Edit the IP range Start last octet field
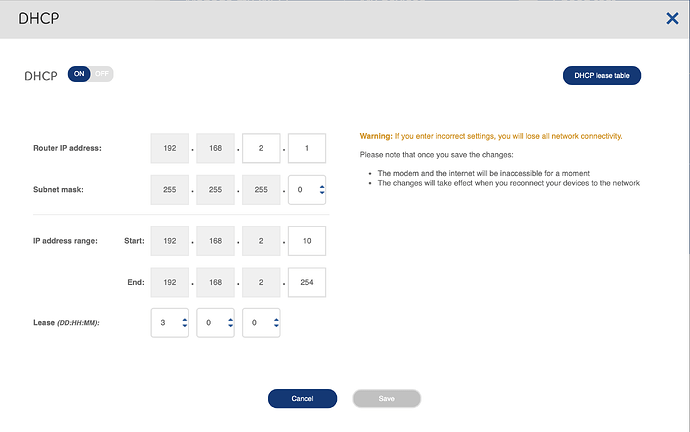 coord(307,241)
